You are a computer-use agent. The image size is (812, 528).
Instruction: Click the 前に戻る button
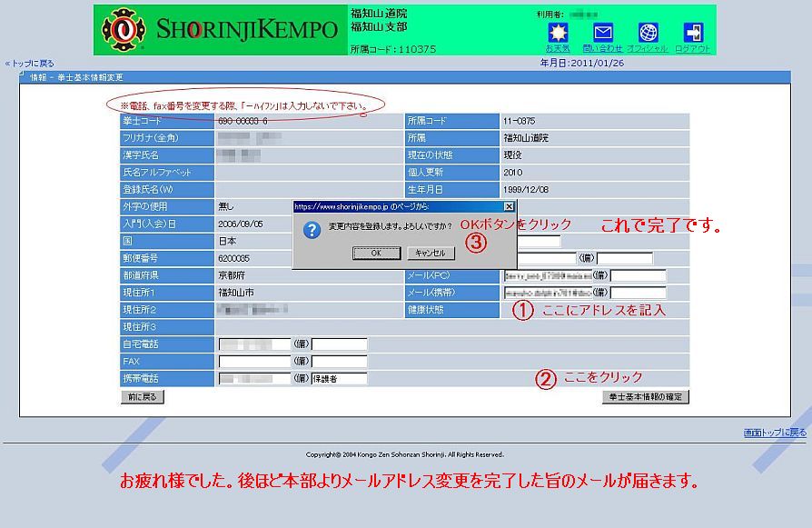click(143, 397)
